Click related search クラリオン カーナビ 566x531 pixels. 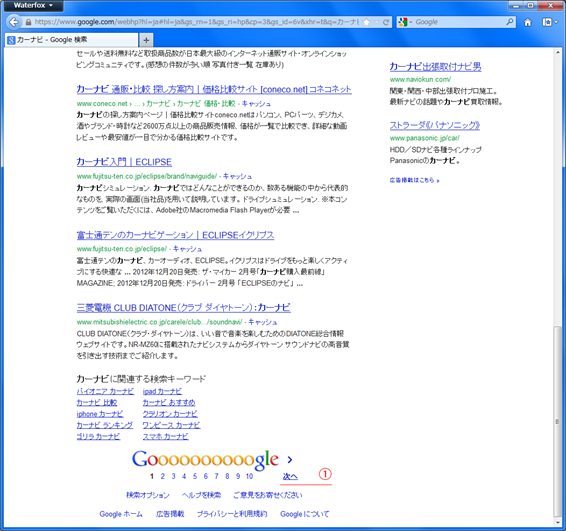(x=170, y=414)
